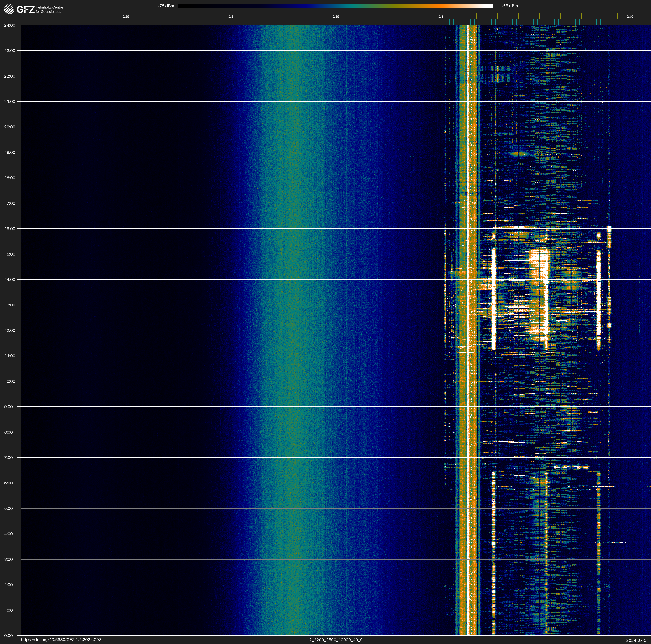Select the 2.4 frequency axis label
This screenshot has width=651, height=644.
(x=441, y=17)
